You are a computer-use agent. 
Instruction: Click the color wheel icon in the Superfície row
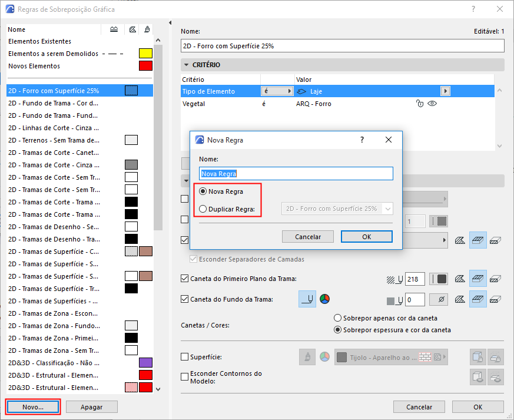pos(324,357)
